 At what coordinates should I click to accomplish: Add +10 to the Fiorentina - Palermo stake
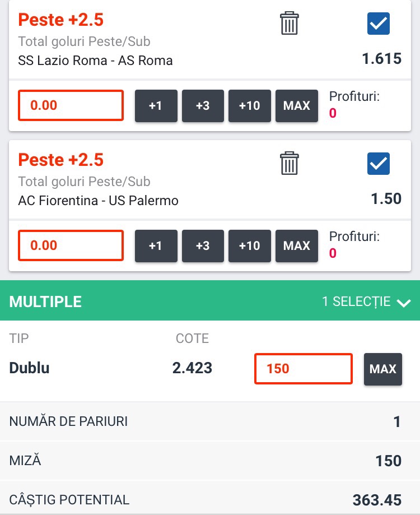250,245
